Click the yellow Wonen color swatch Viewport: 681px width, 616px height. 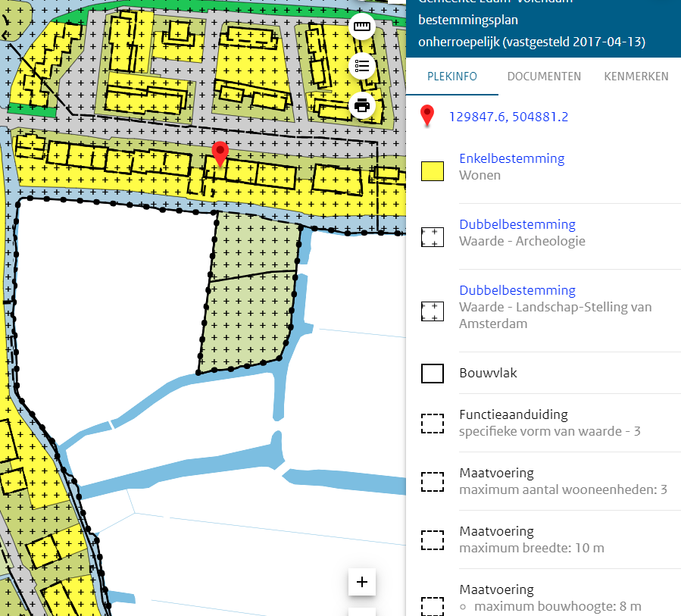(x=432, y=171)
